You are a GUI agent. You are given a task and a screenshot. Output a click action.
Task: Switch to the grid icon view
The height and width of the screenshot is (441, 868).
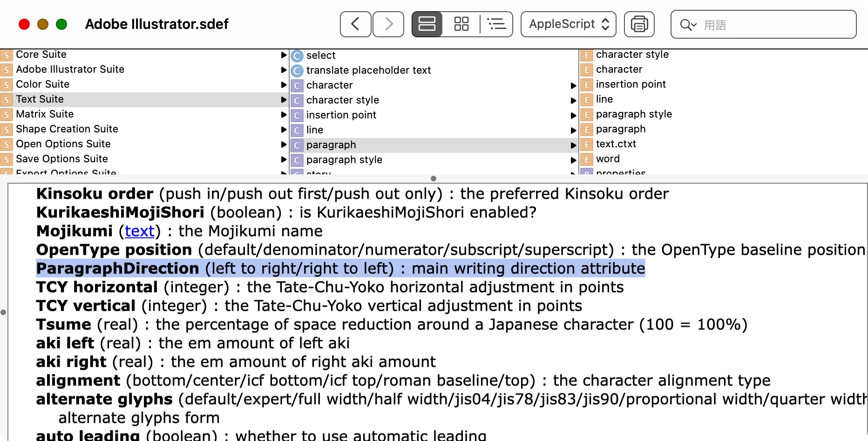(x=461, y=24)
